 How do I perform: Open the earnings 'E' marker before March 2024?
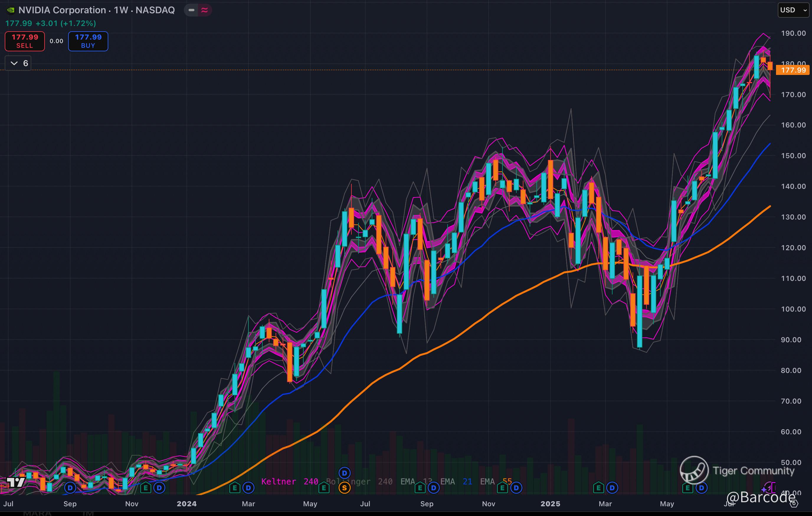[x=235, y=488]
